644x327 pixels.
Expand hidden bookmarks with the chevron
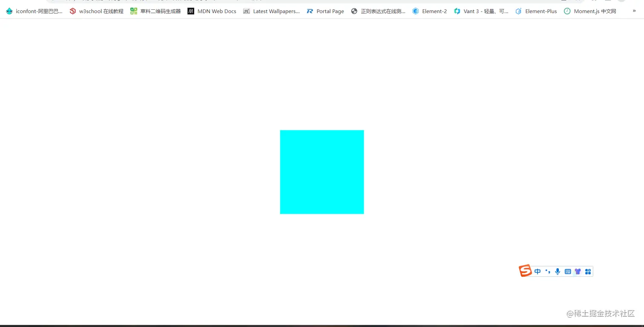634,11
